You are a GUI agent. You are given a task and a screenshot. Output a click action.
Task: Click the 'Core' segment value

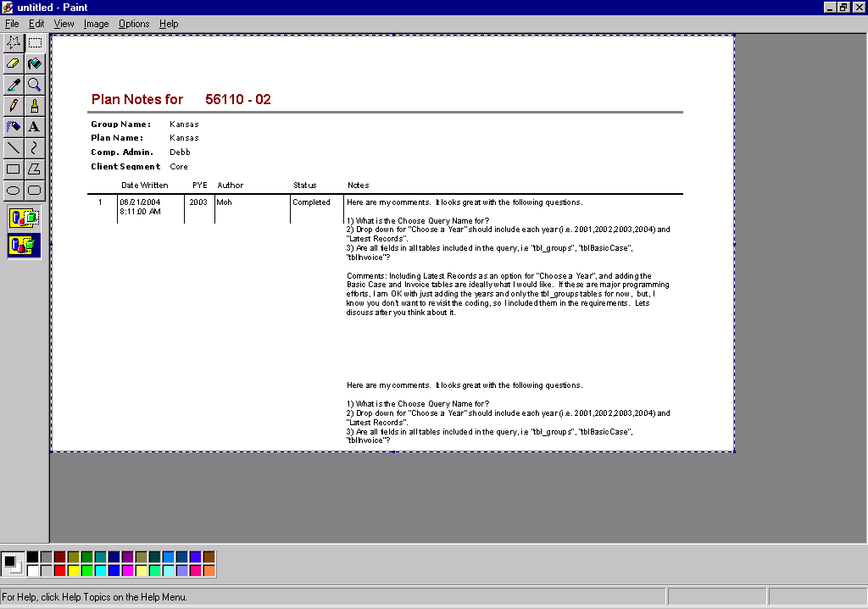(x=179, y=167)
